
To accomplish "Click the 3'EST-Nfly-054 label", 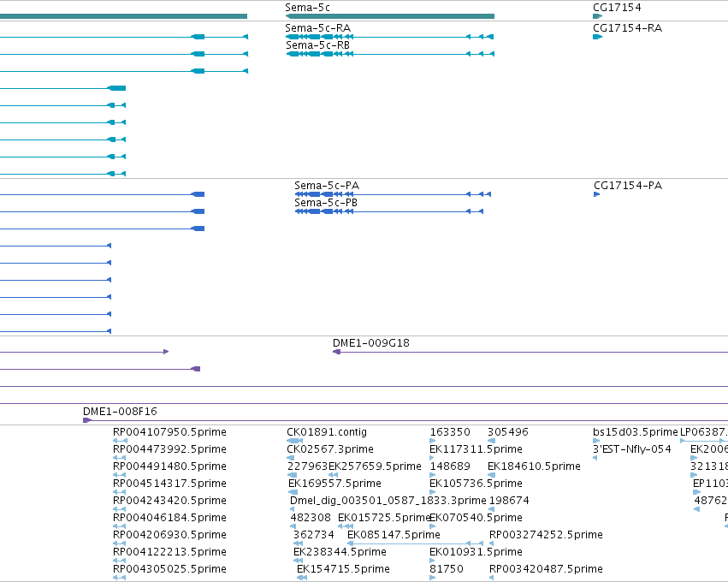I will click(x=632, y=449).
